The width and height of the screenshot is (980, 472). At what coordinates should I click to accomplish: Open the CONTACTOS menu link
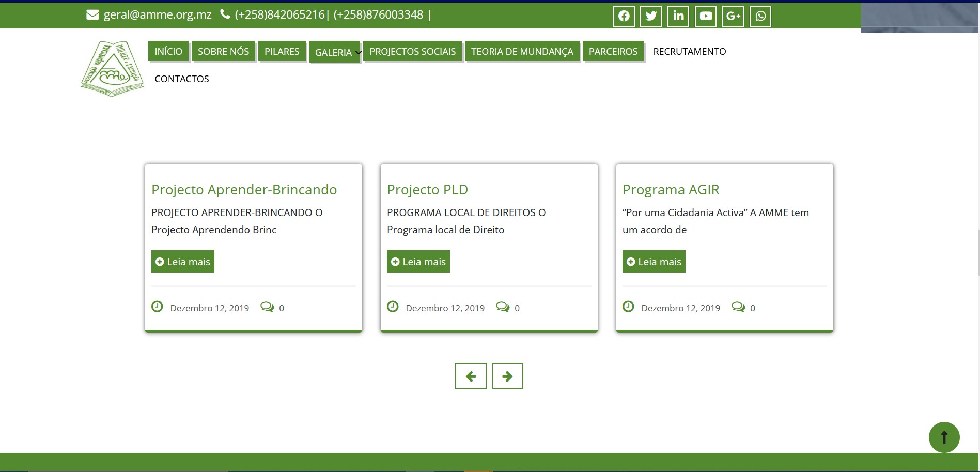pyautogui.click(x=182, y=79)
